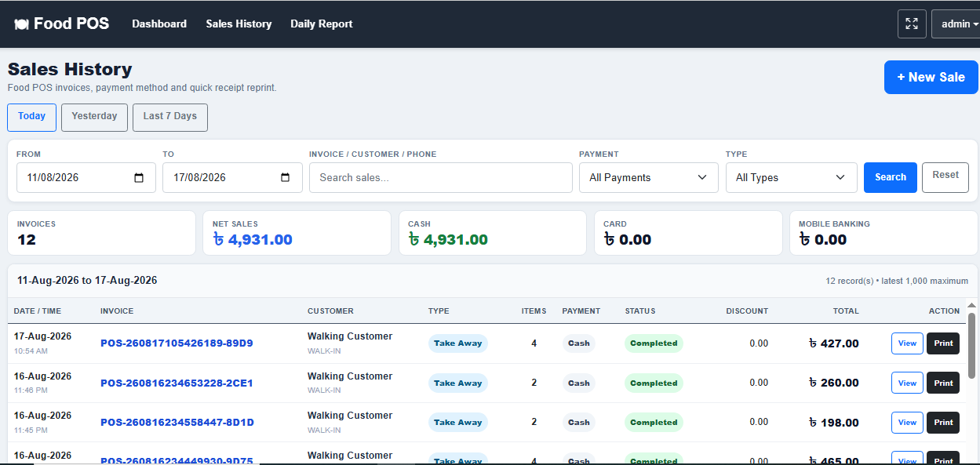
Task: View the ৳ 427.00 invoice
Action: [x=907, y=343]
